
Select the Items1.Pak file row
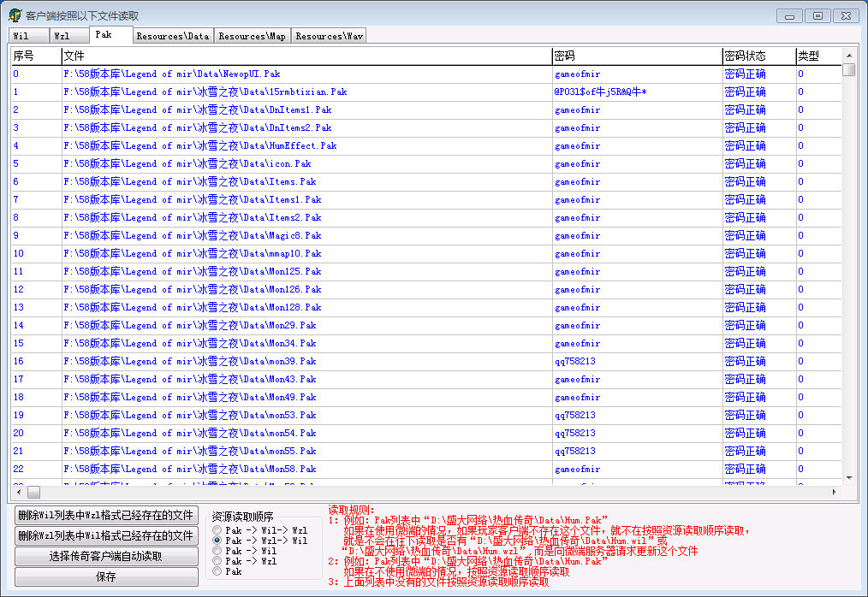(426, 200)
